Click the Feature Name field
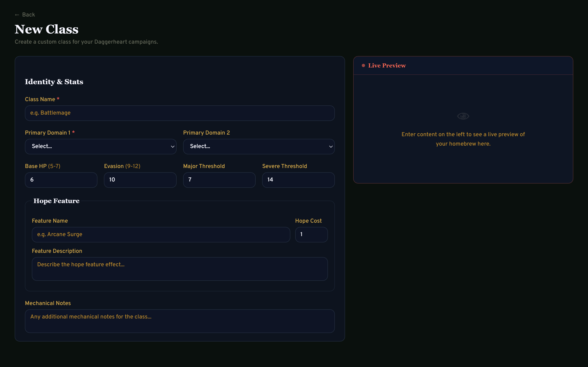588x367 pixels. [161, 234]
